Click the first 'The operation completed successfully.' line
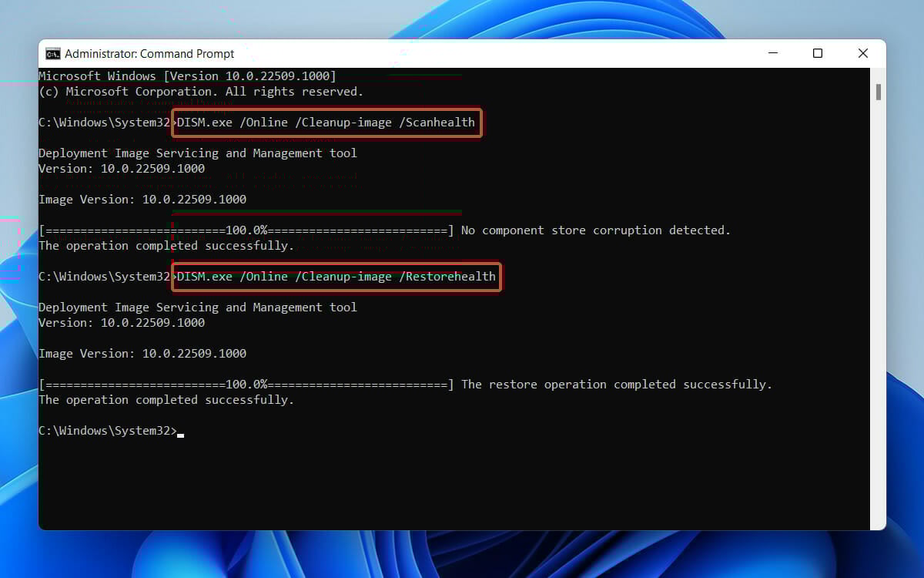Image resolution: width=924 pixels, height=578 pixels. [166, 246]
